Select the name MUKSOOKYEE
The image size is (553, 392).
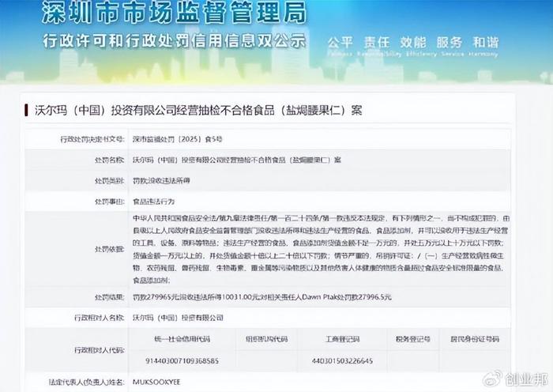tap(156, 382)
